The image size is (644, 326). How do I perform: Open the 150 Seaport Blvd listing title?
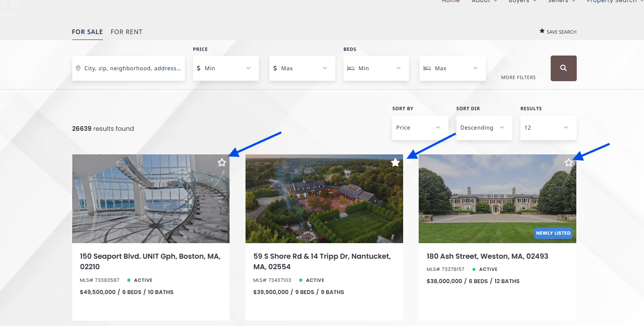coord(150,261)
